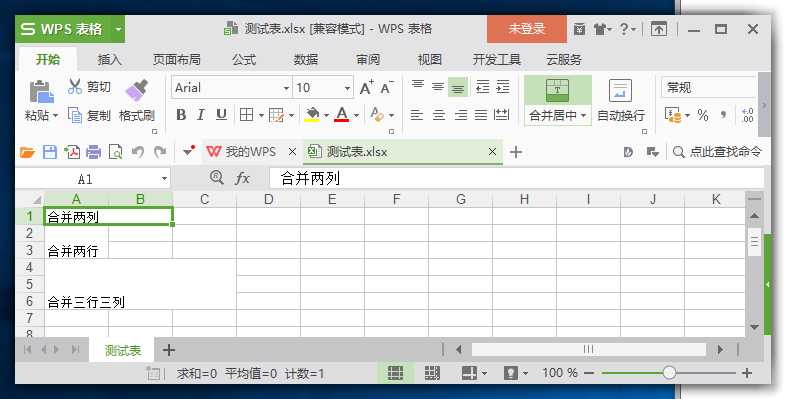Toggle center horizontal alignment
Viewport: 786px width, 399px height.
[x=439, y=115]
